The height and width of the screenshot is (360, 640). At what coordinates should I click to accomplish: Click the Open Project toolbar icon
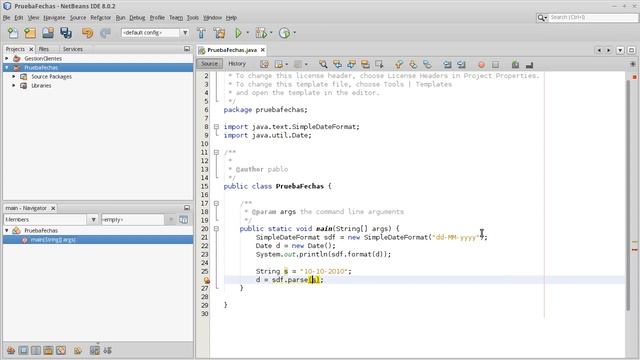[48, 33]
